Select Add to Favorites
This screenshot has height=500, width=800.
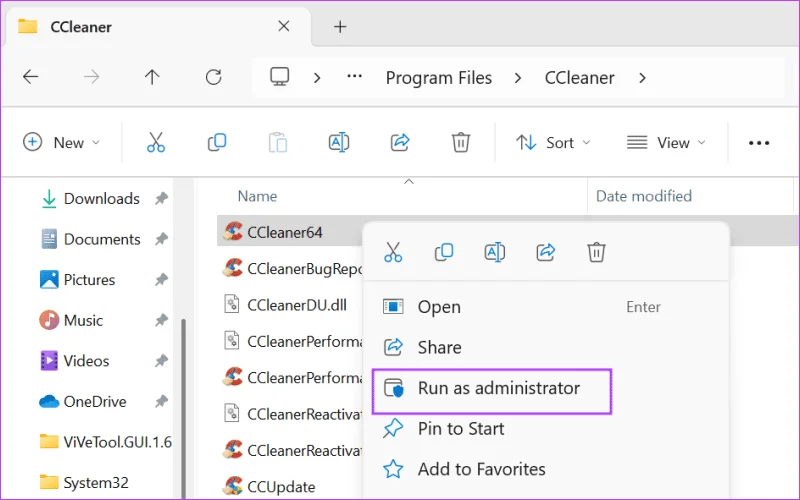[x=546, y=469]
